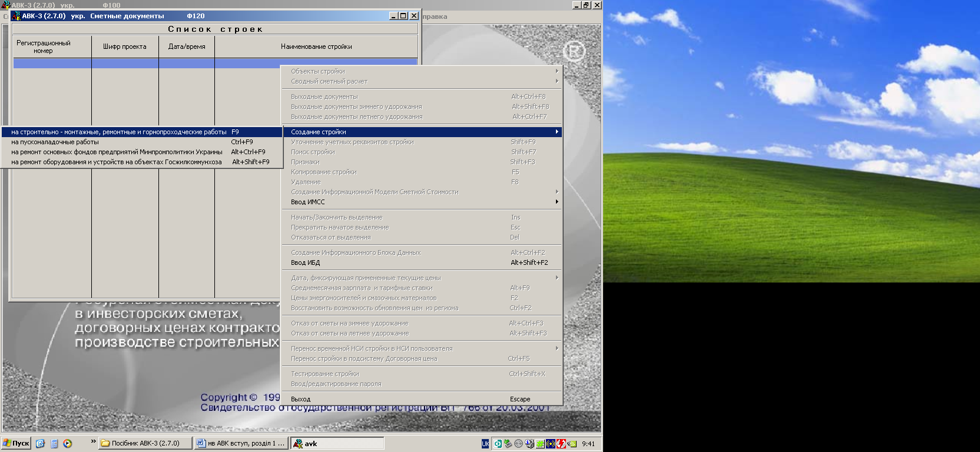Screen dimensions: 980x452
Task: Expand 'Создание стройки' submenu arrow
Action: (557, 132)
